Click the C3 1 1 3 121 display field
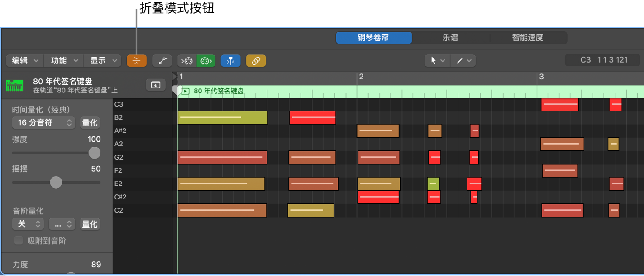The height and width of the screenshot is (276, 644). coord(602,59)
